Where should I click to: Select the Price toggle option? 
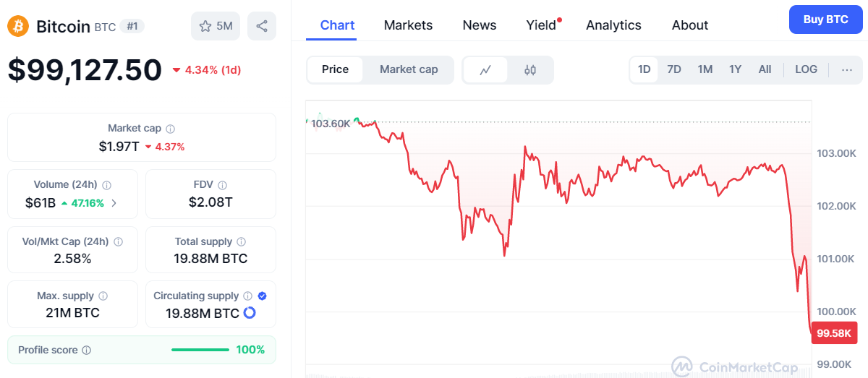(x=335, y=69)
